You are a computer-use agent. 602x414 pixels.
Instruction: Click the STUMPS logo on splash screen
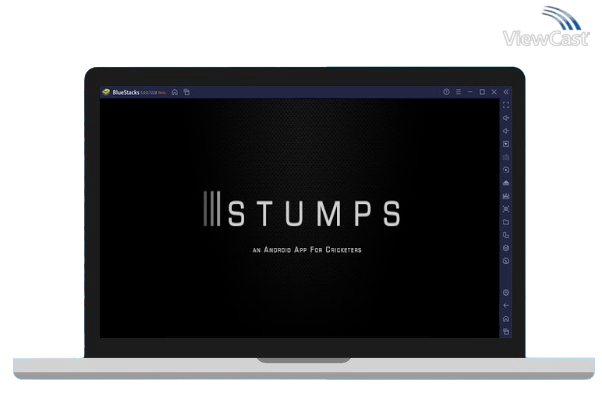[x=302, y=209]
